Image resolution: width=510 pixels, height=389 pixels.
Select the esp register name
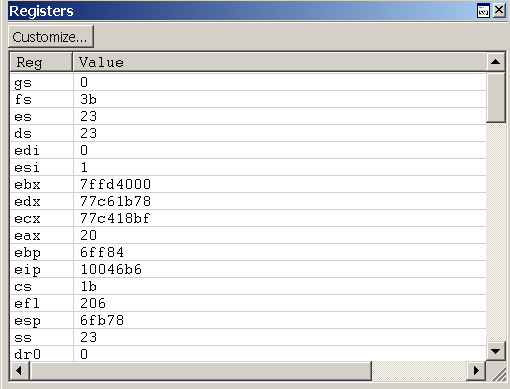(27, 321)
